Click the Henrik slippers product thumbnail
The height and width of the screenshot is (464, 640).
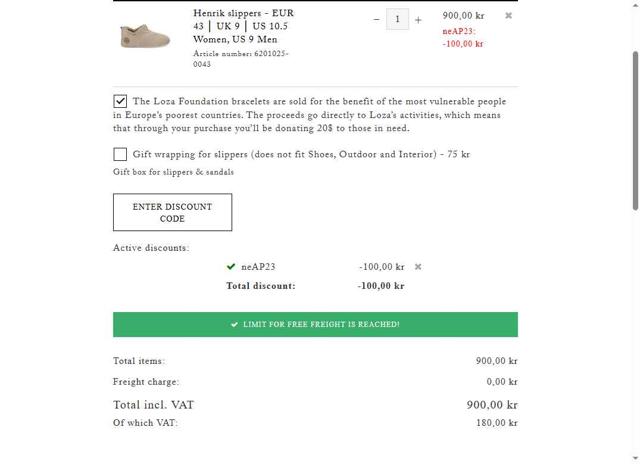[x=145, y=37]
